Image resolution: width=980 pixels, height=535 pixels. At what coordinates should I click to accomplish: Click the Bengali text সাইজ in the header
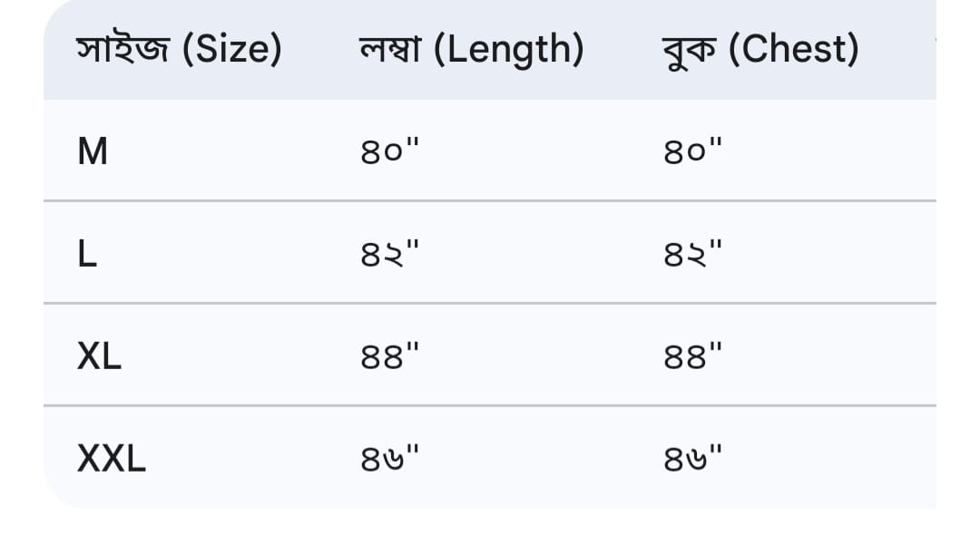[123, 49]
